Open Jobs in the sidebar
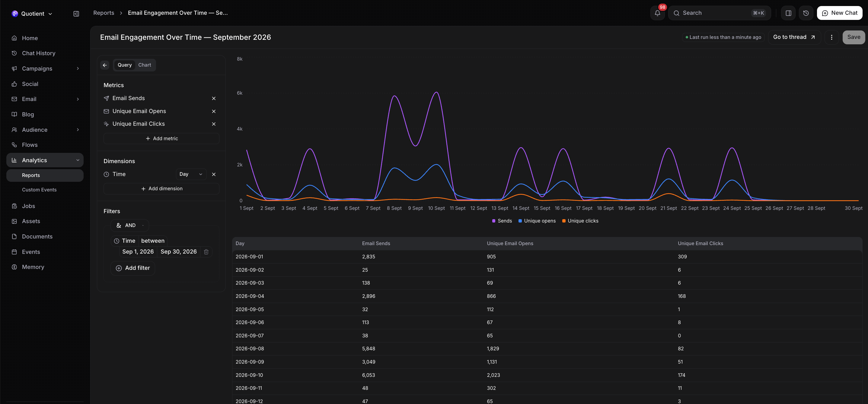868x404 pixels. 45,206
